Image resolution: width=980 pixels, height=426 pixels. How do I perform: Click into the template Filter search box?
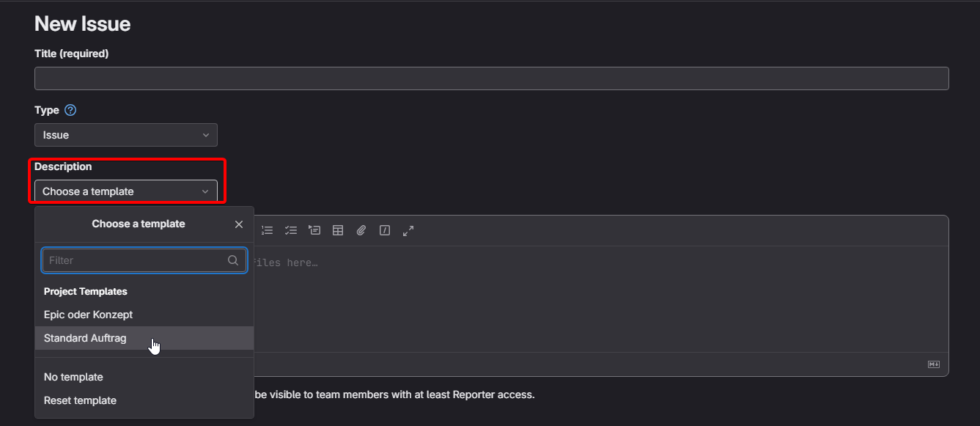[136, 260]
